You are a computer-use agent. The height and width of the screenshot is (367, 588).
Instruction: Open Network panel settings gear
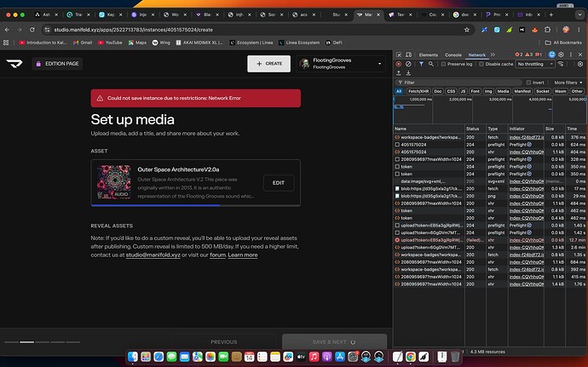coord(580,64)
